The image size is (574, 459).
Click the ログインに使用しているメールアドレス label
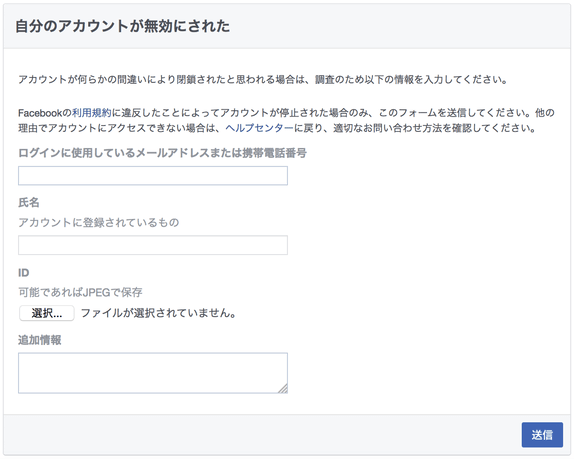pos(162,153)
